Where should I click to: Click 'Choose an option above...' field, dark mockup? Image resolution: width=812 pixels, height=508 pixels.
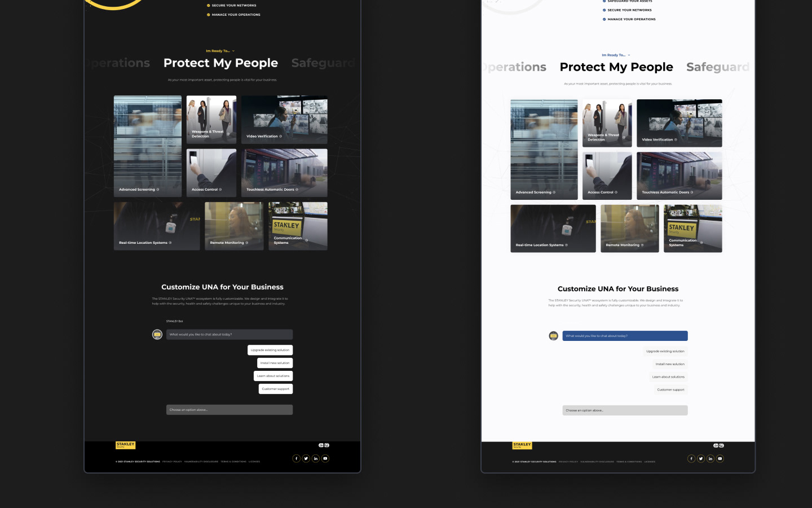(x=230, y=410)
